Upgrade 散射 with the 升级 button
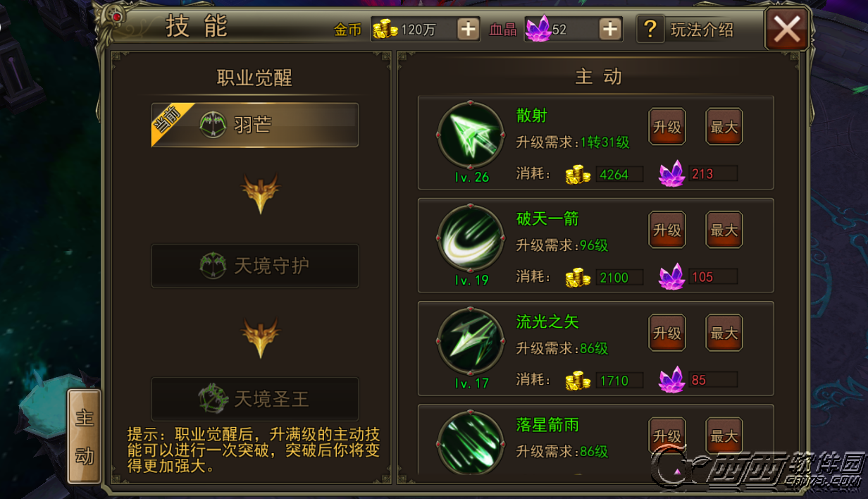Image resolution: width=868 pixels, height=499 pixels. pos(667,127)
